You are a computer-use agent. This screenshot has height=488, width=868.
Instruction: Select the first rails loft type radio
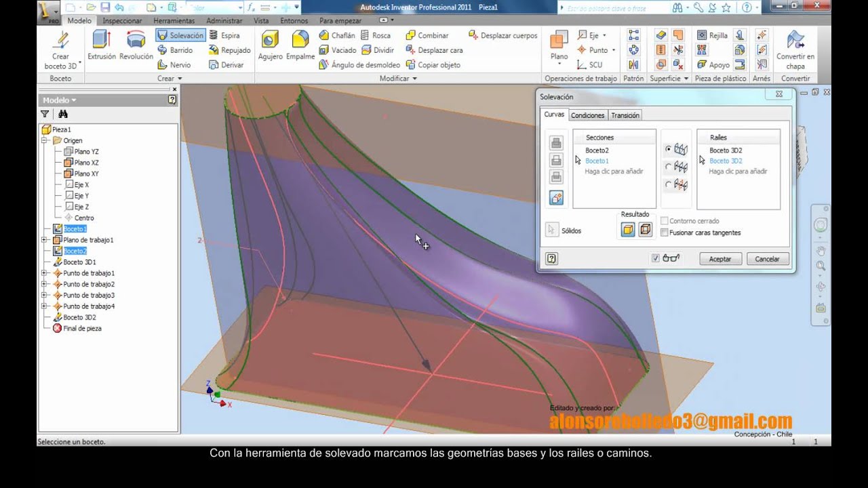(x=669, y=149)
